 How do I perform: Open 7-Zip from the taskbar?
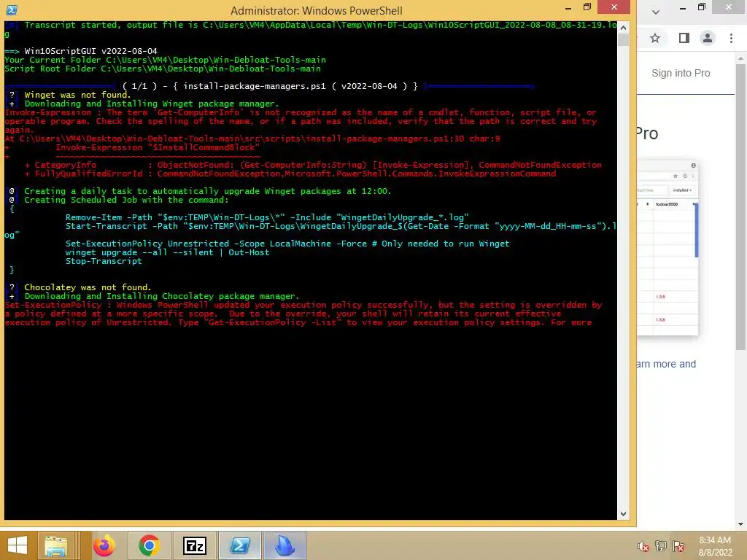click(194, 545)
